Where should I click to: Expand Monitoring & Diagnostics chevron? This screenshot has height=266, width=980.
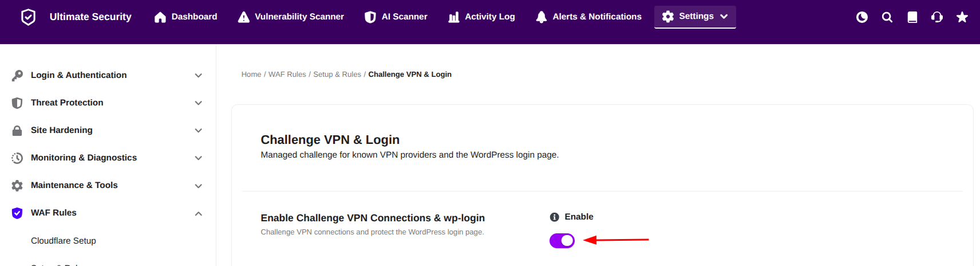(x=199, y=158)
